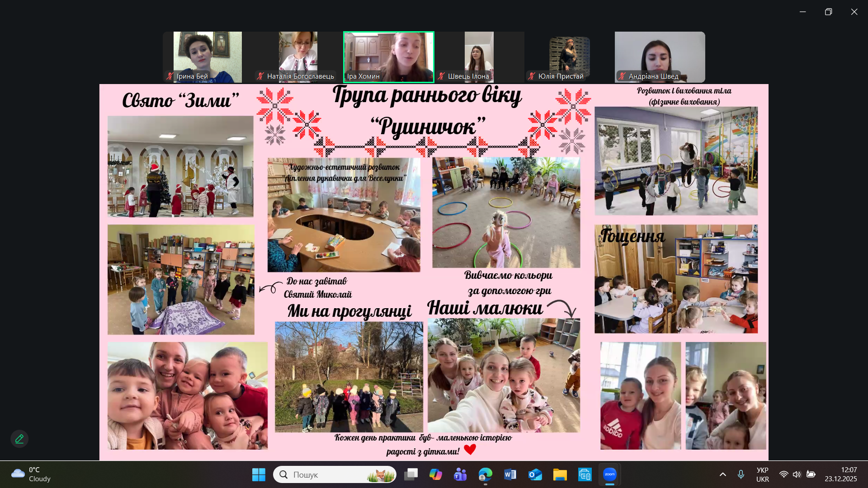
Task: Open the Wi-Fi network settings icon
Action: (783, 474)
